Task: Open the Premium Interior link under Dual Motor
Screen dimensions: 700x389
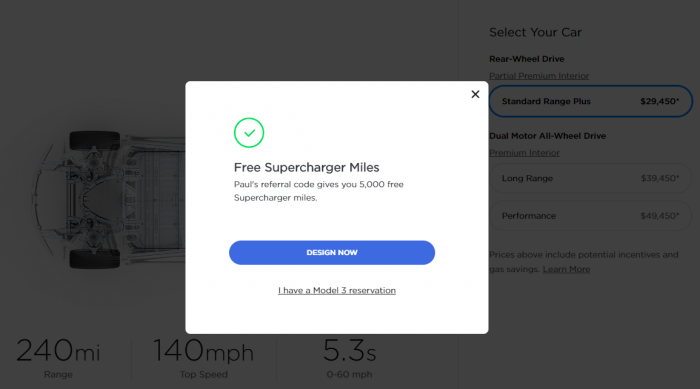Action: pos(524,153)
